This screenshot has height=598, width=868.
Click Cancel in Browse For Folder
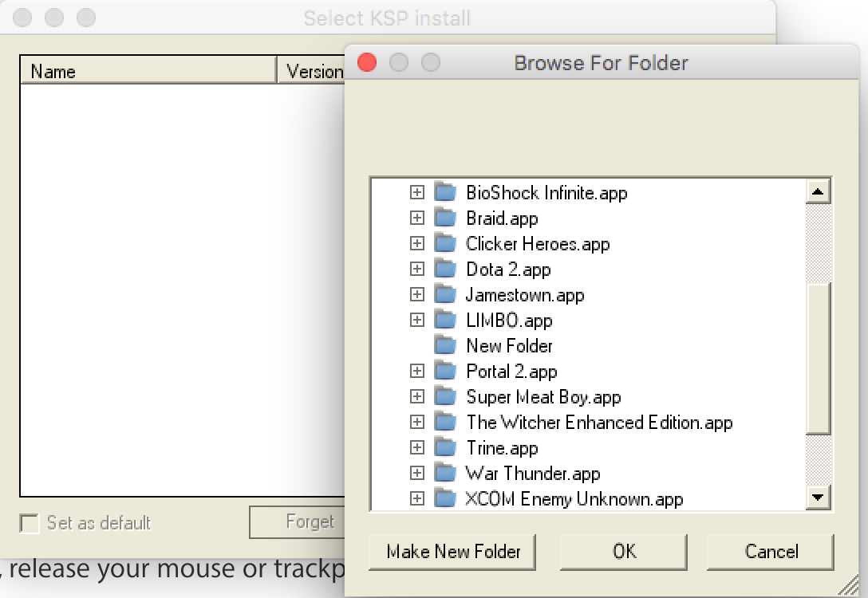click(771, 552)
